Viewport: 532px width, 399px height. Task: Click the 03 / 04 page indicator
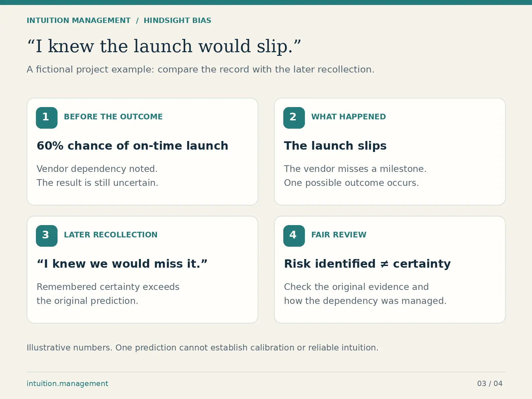(x=490, y=383)
